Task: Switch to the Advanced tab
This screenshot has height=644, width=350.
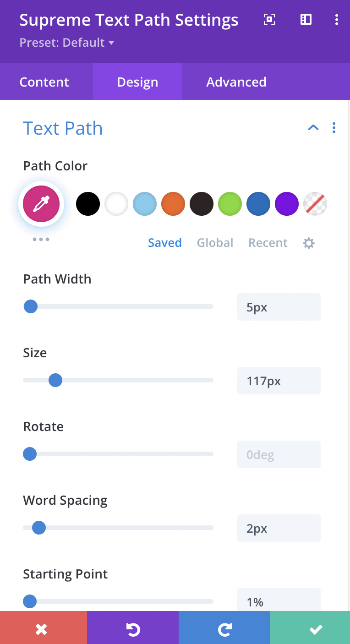Action: click(236, 82)
